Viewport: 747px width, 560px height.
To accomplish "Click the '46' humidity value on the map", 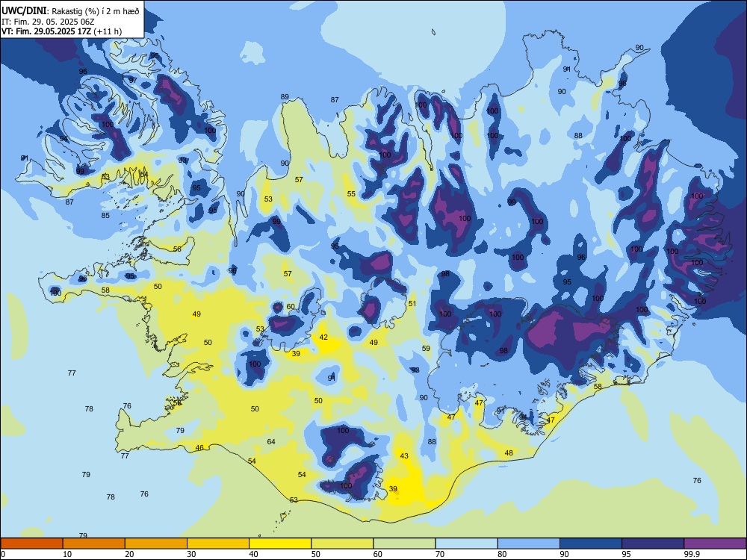I will [199, 447].
